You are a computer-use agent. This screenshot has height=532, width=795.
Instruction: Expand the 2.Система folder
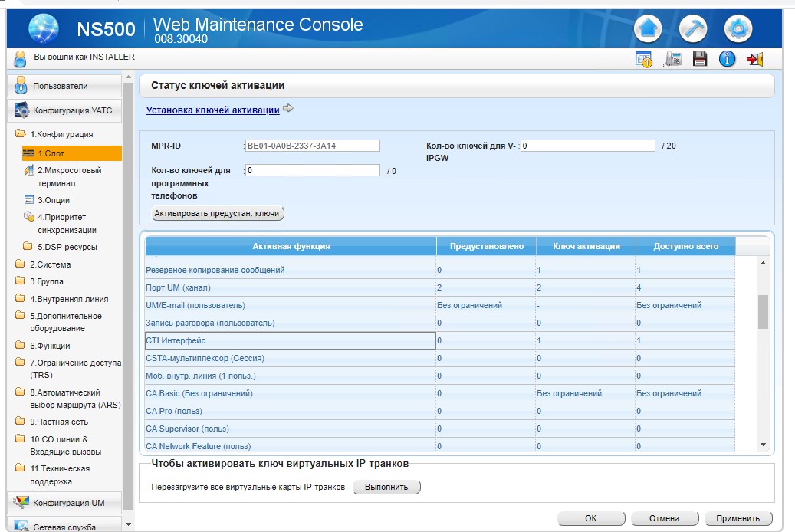pyautogui.click(x=43, y=264)
